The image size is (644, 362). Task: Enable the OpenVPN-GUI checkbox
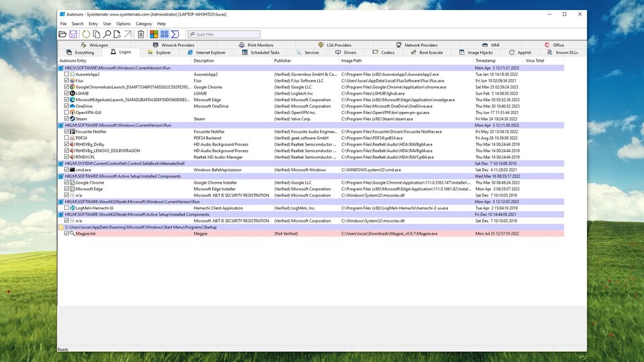pos(66,113)
